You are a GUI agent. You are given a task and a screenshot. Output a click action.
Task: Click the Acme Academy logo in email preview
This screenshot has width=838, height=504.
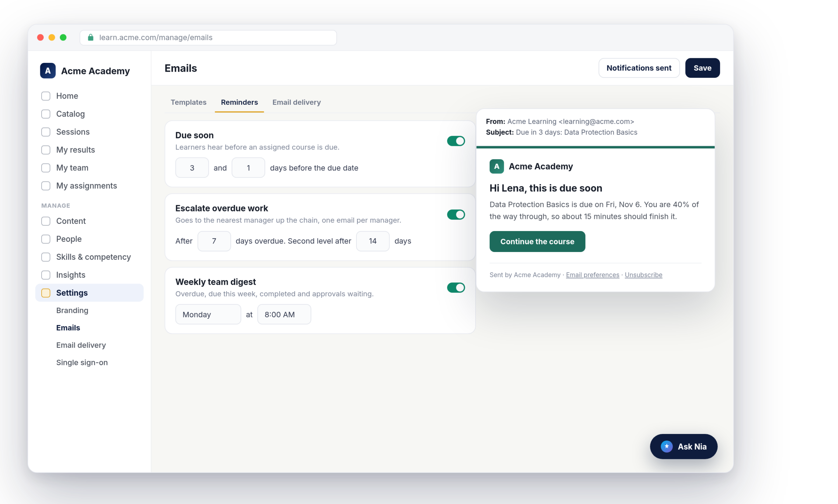point(496,166)
